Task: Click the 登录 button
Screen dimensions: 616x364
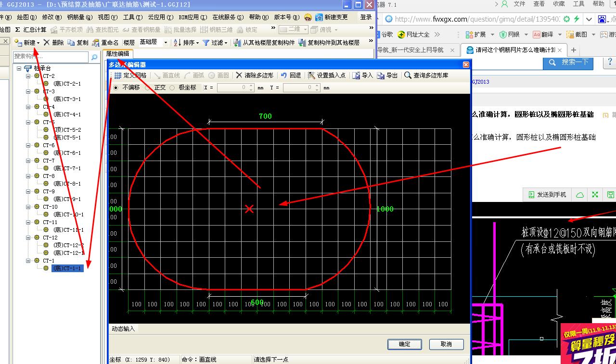Action: point(366,17)
